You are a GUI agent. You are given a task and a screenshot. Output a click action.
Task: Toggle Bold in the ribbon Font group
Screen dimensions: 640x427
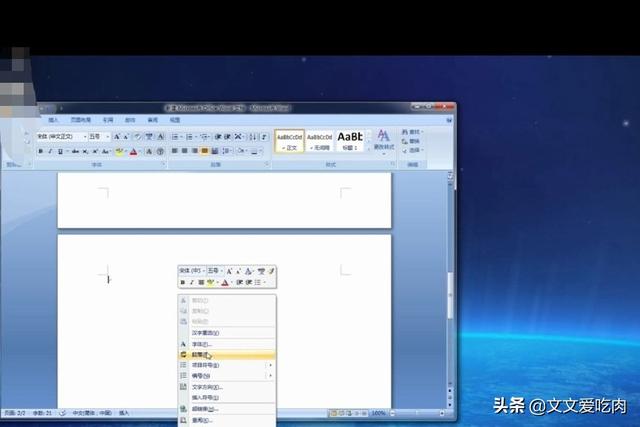[40, 151]
